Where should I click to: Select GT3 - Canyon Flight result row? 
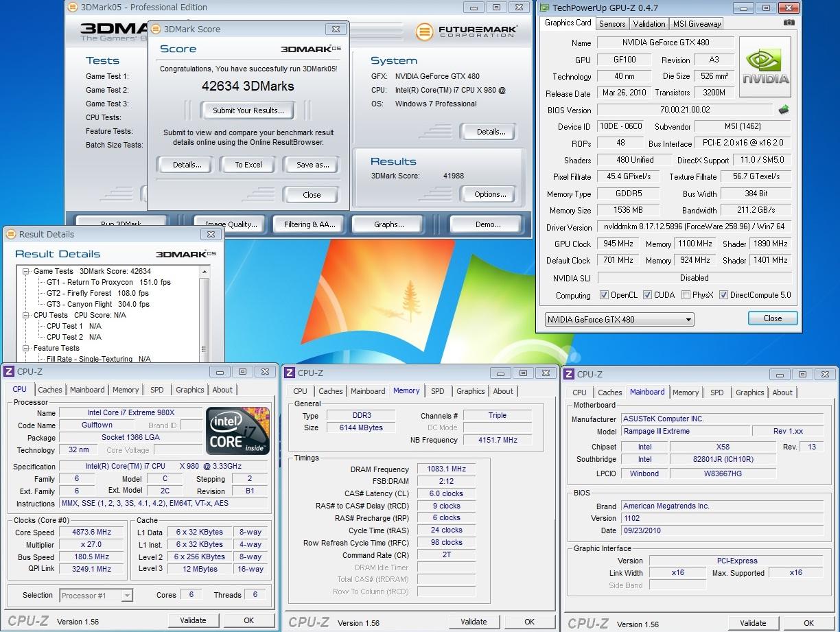(x=98, y=304)
